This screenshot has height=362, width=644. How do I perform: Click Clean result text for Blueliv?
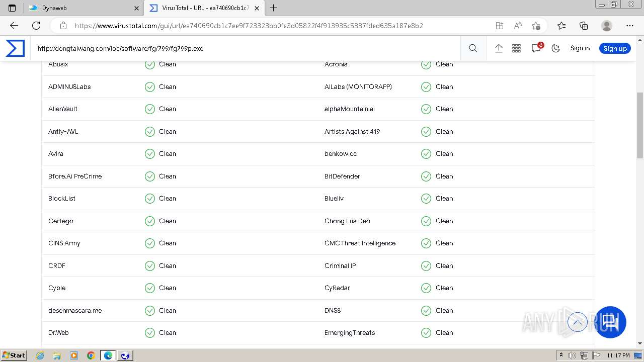[444, 199]
